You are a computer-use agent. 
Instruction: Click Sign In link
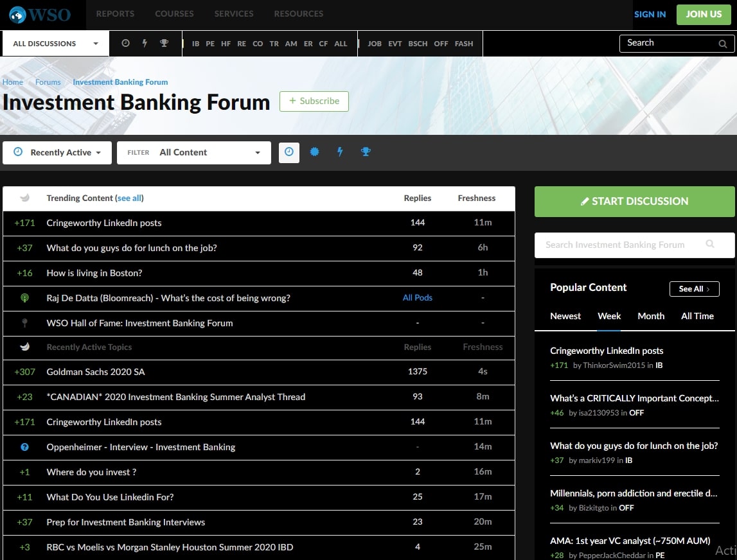coord(650,15)
